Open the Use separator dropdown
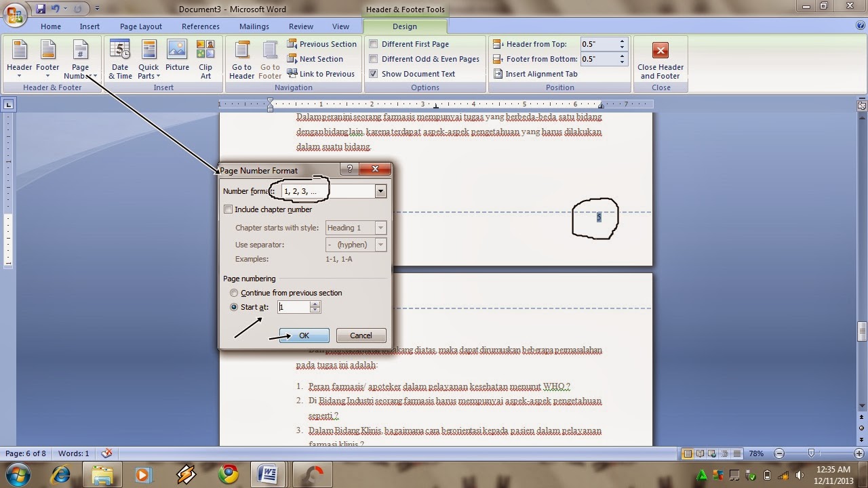Image resolution: width=868 pixels, height=488 pixels. coord(380,245)
